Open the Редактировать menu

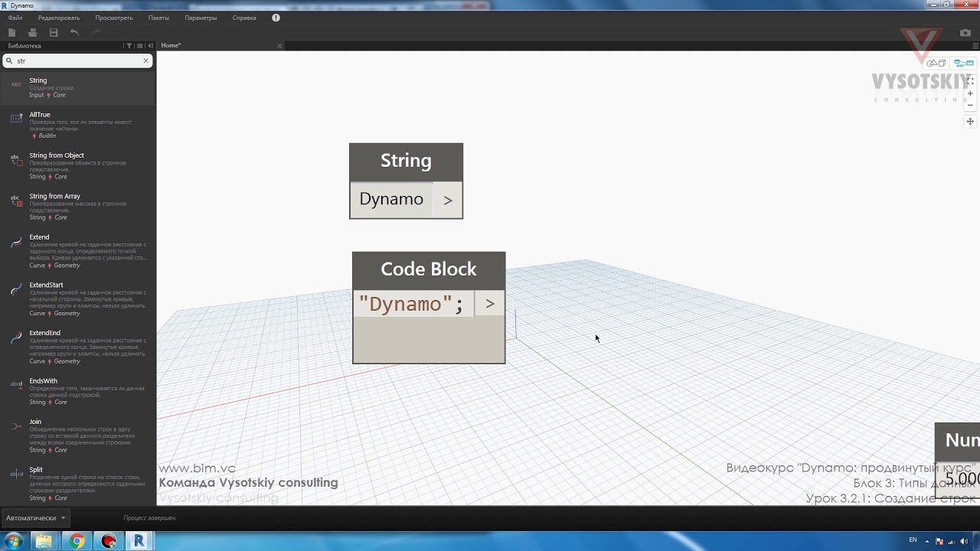(x=59, y=18)
